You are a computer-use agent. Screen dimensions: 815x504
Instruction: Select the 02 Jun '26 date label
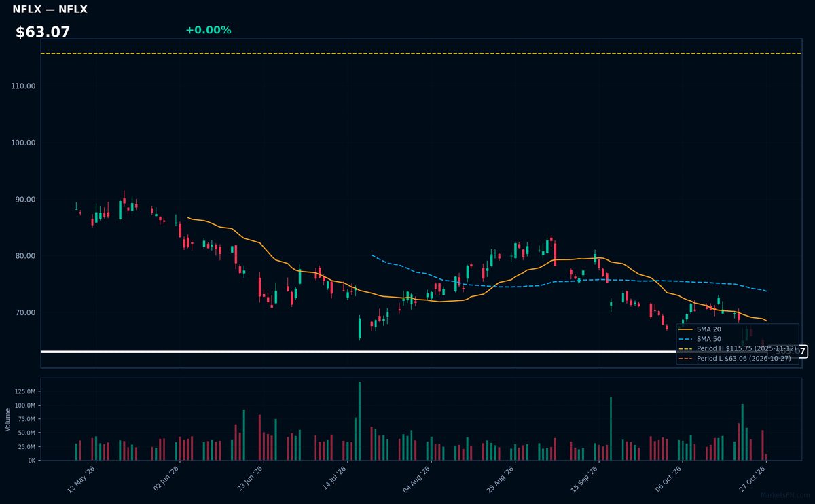165,480
